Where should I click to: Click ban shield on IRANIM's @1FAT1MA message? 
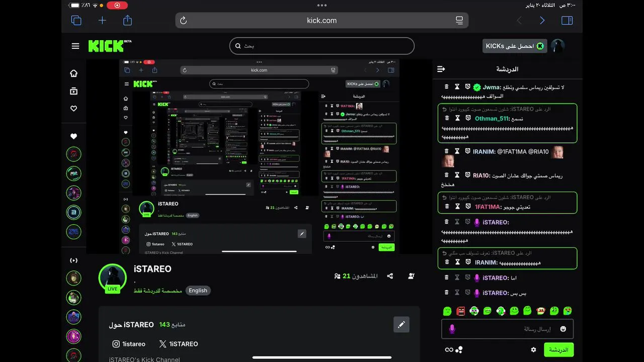[467, 151]
